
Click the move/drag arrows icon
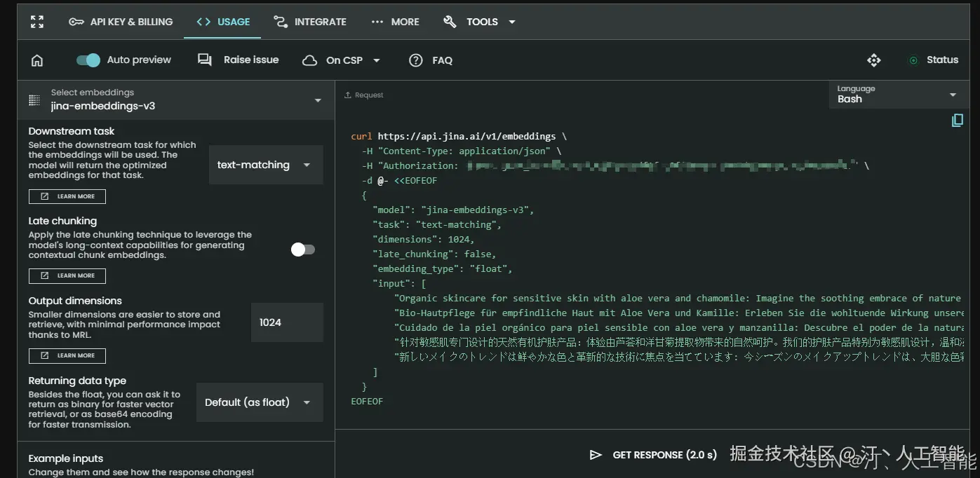873,60
